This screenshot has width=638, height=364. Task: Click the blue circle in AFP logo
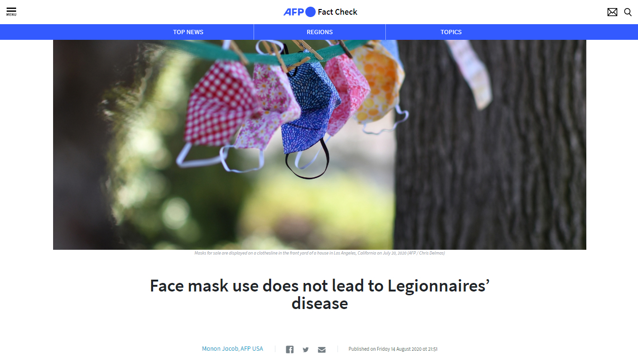(310, 12)
